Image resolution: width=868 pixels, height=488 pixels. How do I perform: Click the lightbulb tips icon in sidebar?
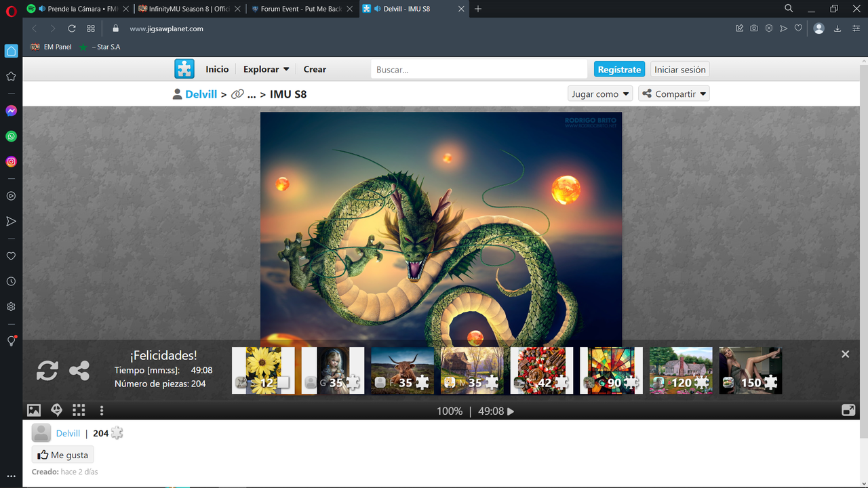coord(11,341)
